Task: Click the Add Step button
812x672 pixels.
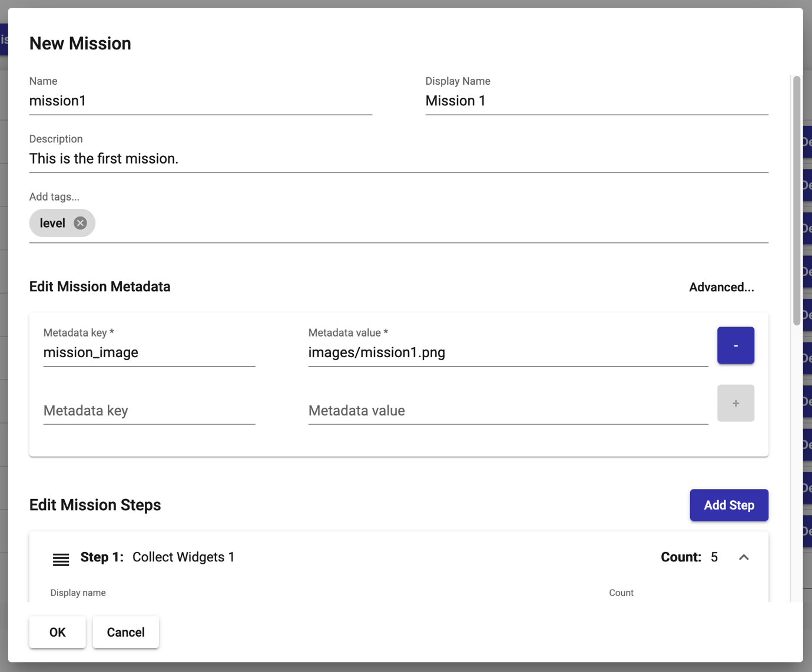Action: click(728, 505)
